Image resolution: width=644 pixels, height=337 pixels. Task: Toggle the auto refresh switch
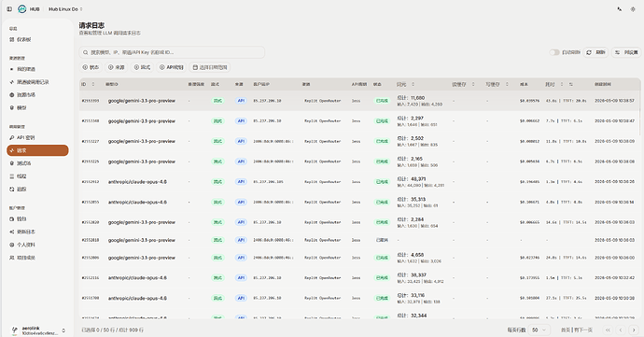pyautogui.click(x=554, y=52)
